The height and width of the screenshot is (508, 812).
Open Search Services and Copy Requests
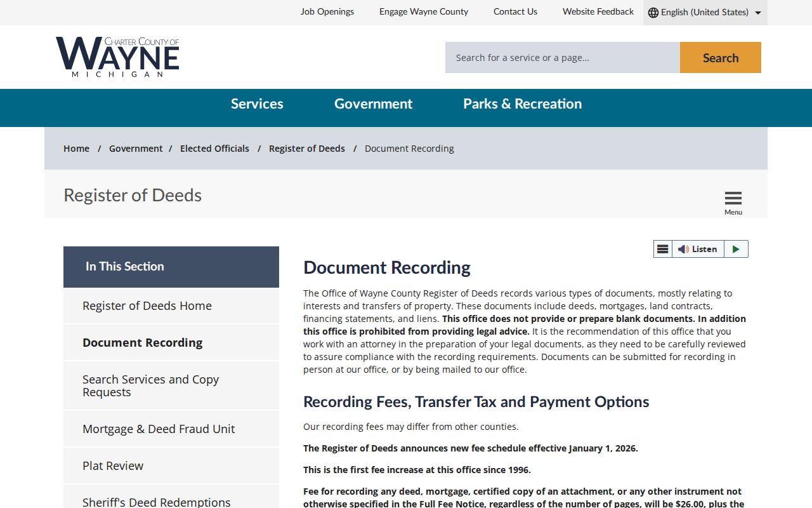[x=171, y=385]
